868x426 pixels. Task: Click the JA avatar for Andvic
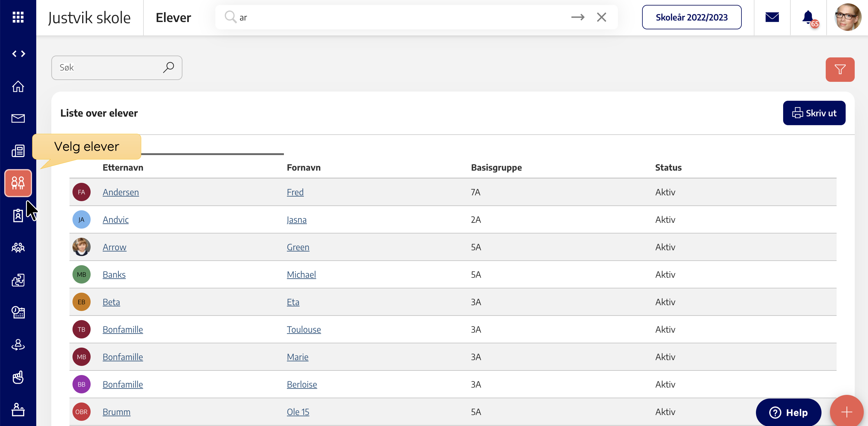pyautogui.click(x=82, y=220)
